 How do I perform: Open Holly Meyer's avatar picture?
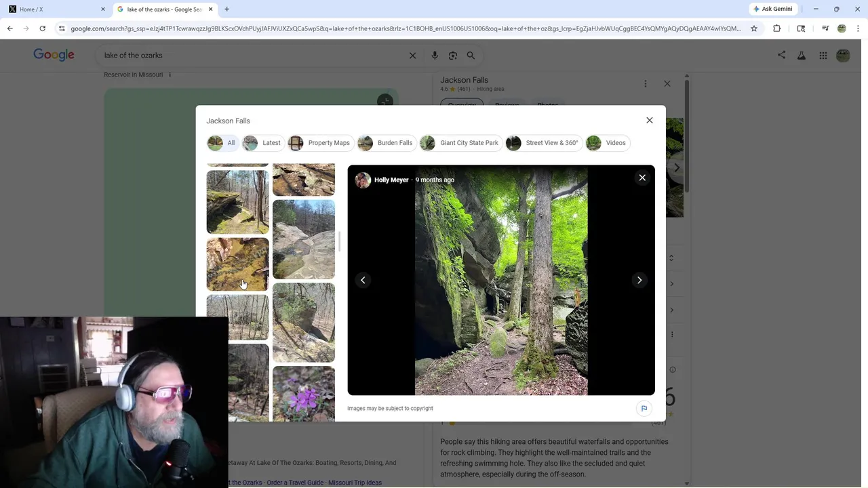pyautogui.click(x=363, y=180)
